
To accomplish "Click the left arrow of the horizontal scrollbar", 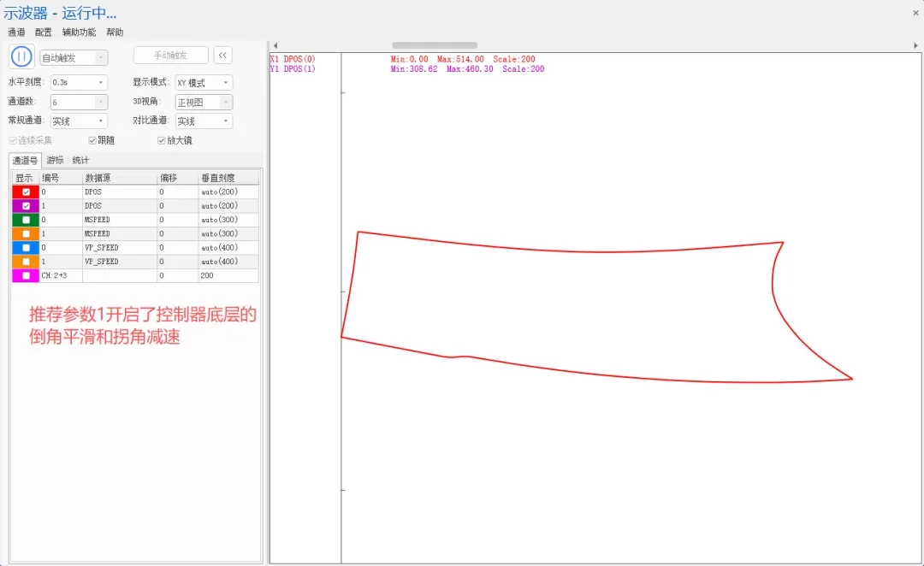I will (275, 45).
